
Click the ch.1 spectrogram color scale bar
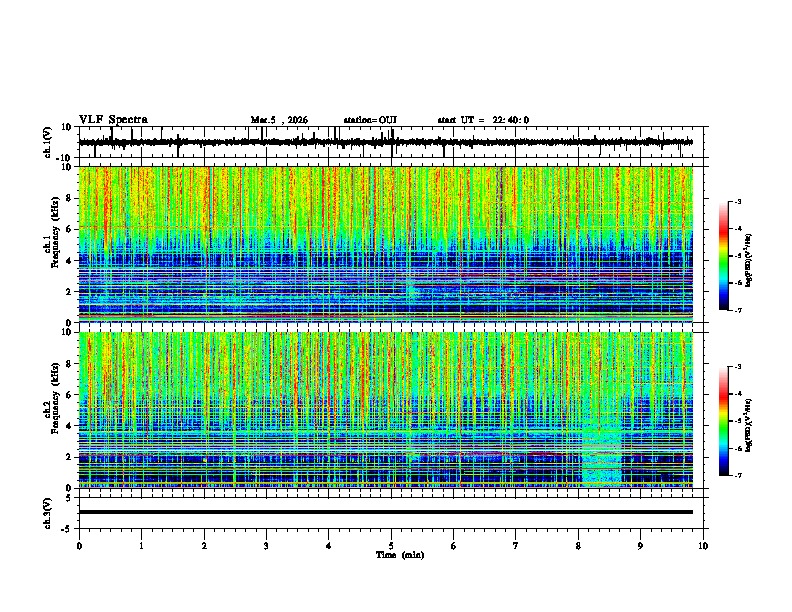click(724, 256)
